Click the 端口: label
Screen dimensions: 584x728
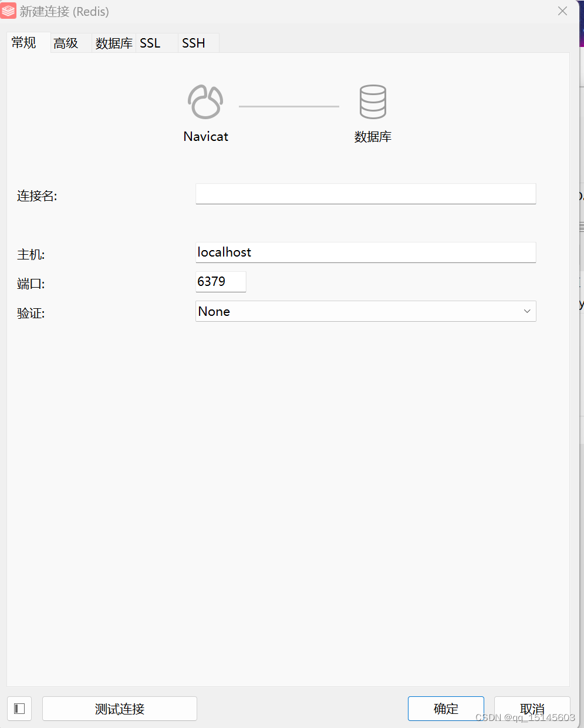click(31, 284)
